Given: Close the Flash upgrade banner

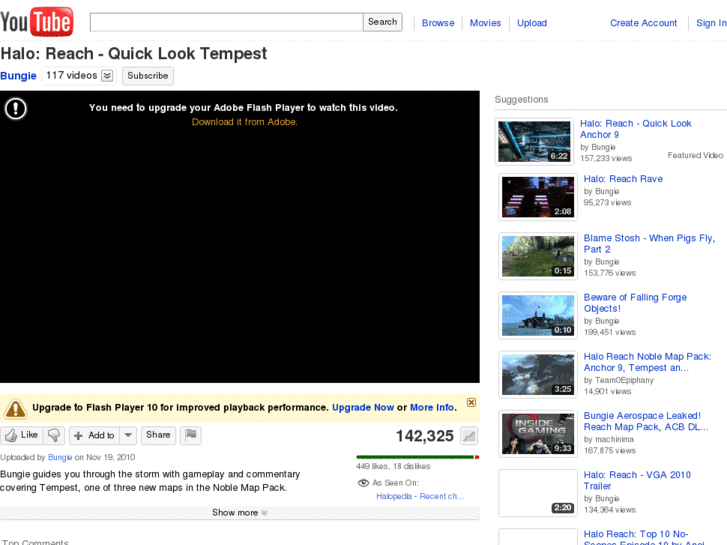Looking at the screenshot, I should coord(471,402).
